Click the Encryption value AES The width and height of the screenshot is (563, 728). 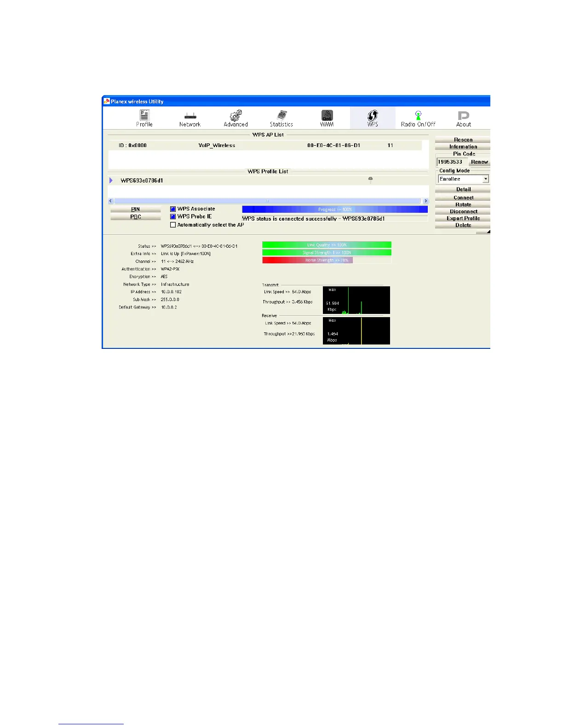(x=164, y=277)
